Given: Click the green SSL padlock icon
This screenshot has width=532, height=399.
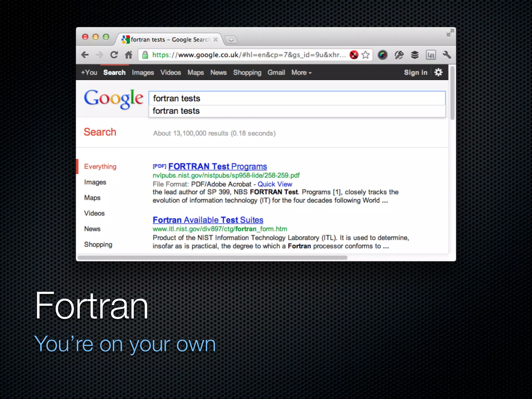Looking at the screenshot, I should pyautogui.click(x=145, y=55).
